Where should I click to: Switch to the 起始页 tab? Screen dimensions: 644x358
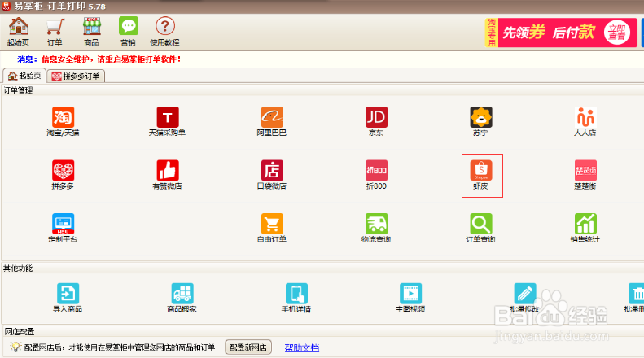[25, 76]
